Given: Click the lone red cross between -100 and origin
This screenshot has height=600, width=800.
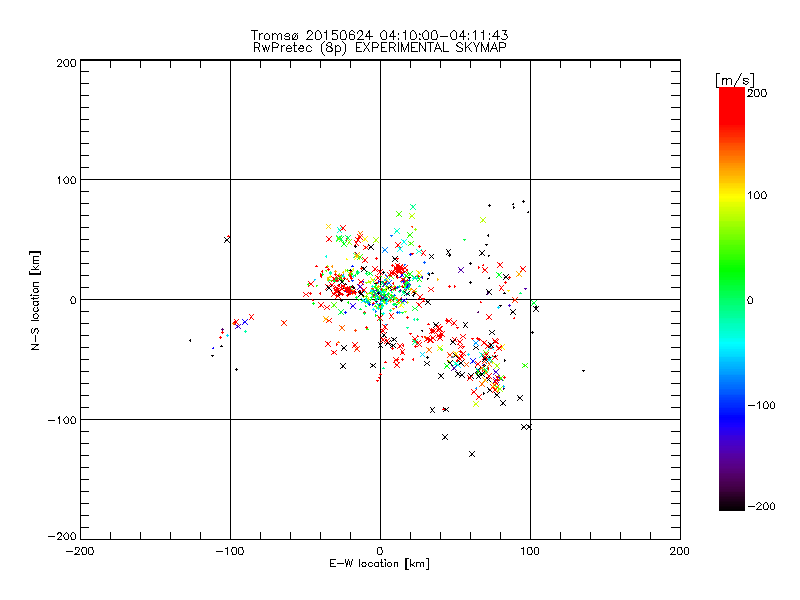Looking at the screenshot, I should [x=284, y=323].
